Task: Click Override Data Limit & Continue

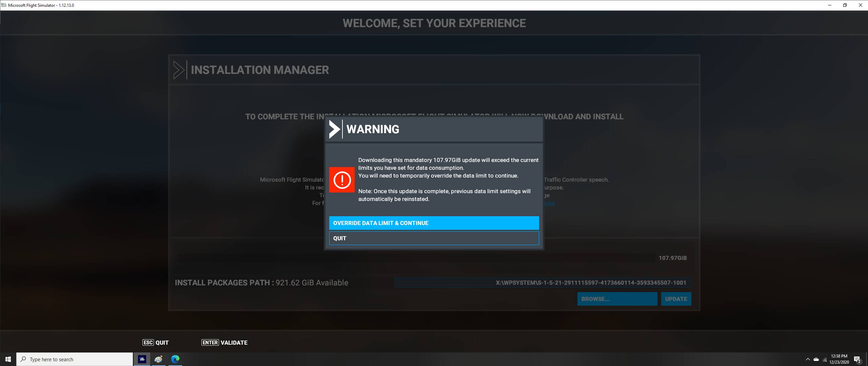Action: tap(434, 223)
